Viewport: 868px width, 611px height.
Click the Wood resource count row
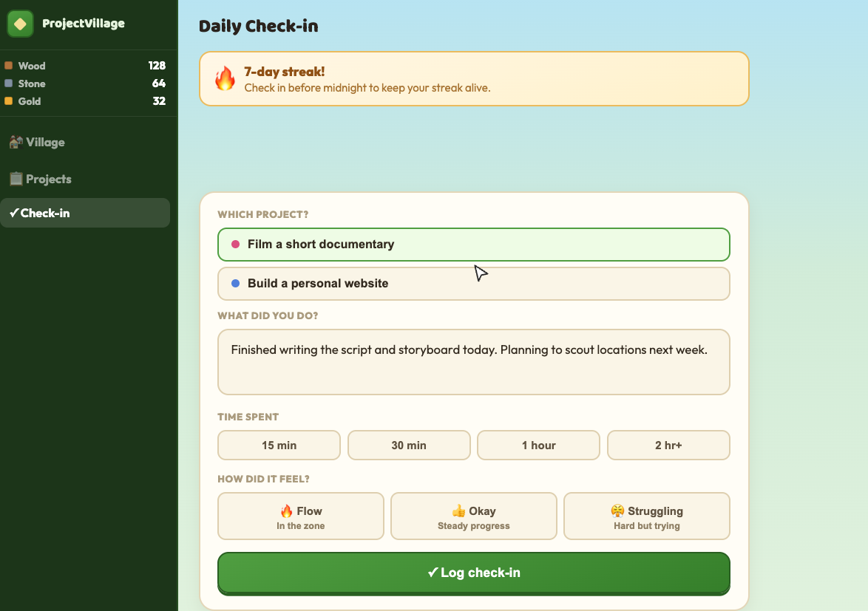point(85,66)
